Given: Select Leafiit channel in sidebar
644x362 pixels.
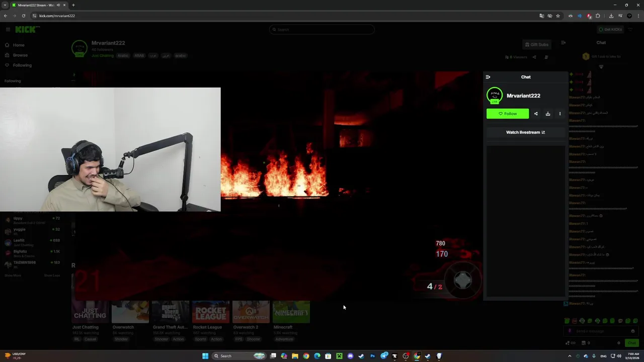Looking at the screenshot, I should tap(32, 242).
